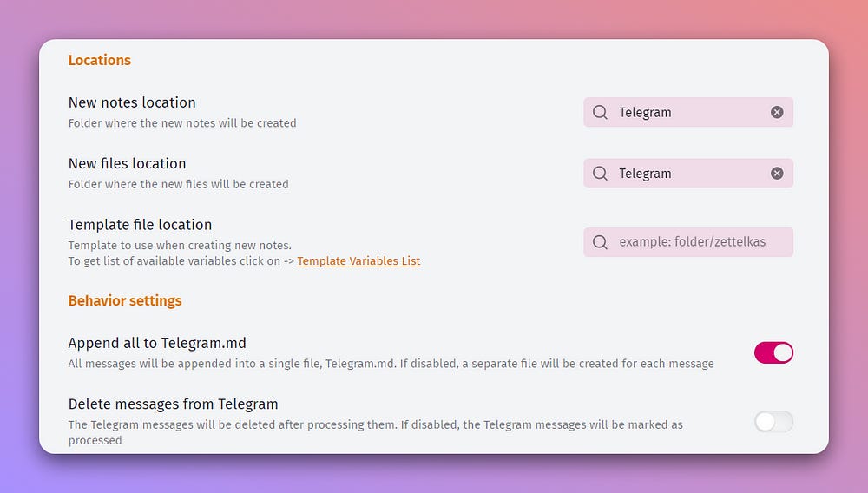Click search icon in Template file location
The width and height of the screenshot is (868, 493).
click(x=600, y=242)
